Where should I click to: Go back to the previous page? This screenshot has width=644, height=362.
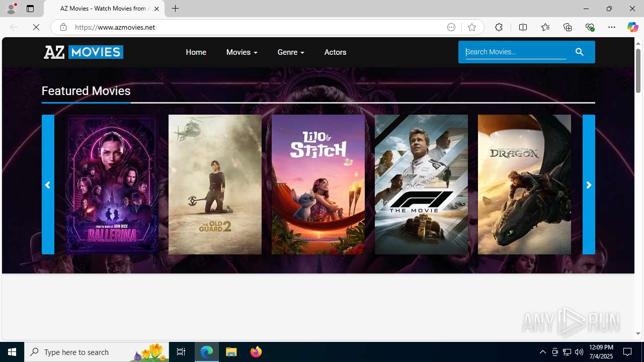14,27
